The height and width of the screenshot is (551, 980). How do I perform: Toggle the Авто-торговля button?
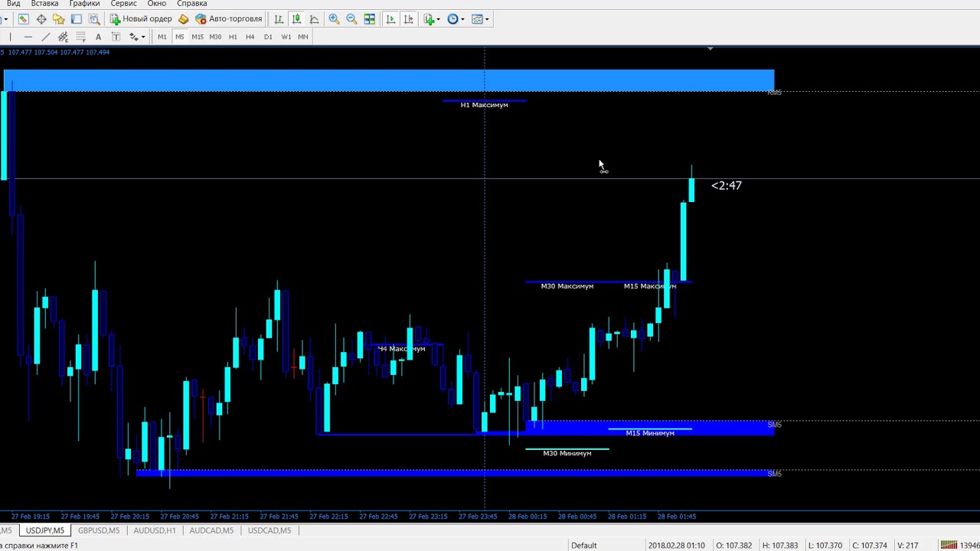(229, 19)
